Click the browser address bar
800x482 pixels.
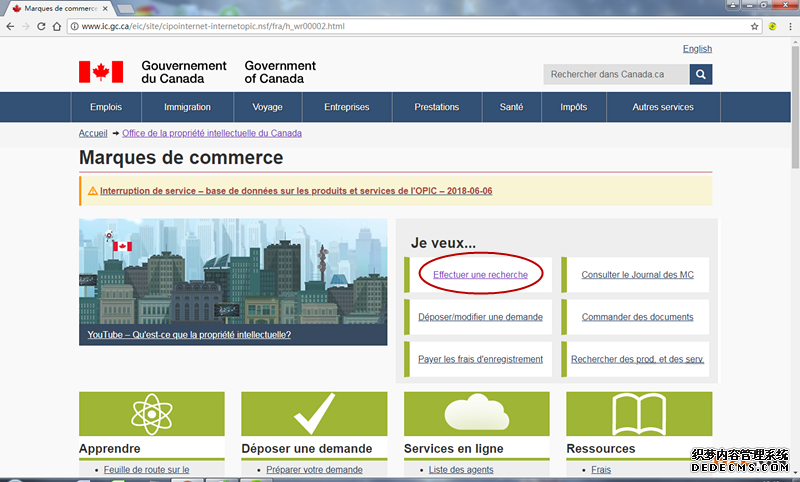click(400, 26)
